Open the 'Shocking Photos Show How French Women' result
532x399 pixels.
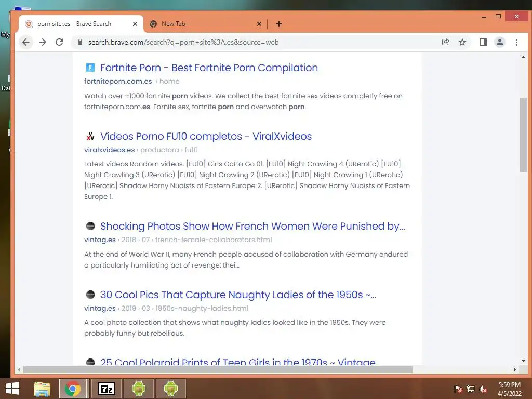(x=252, y=226)
